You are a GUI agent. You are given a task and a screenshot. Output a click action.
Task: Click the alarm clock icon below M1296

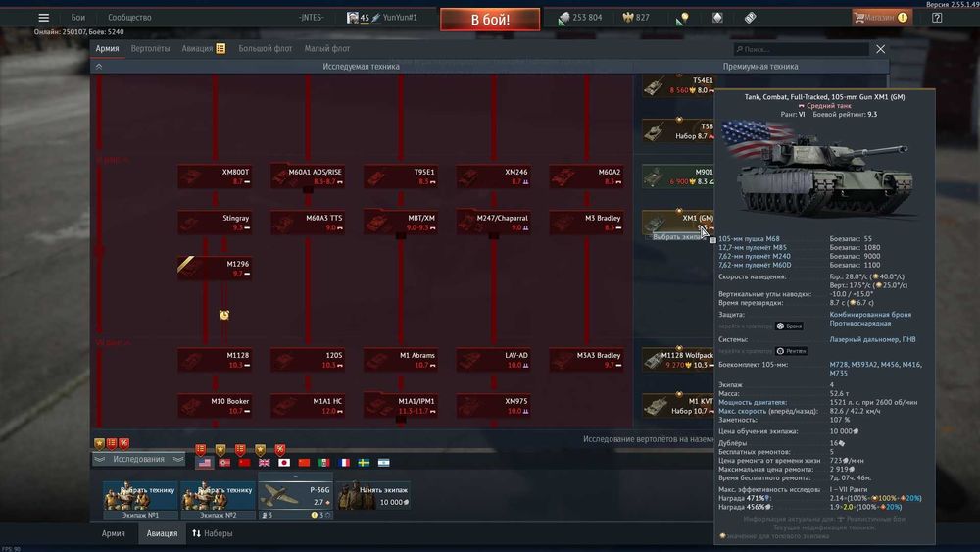coord(224,315)
